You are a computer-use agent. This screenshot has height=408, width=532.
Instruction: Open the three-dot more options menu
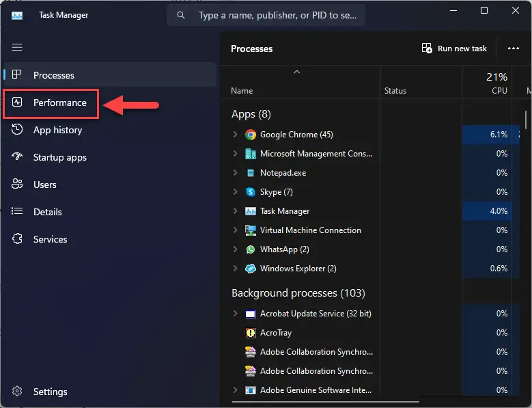[513, 49]
